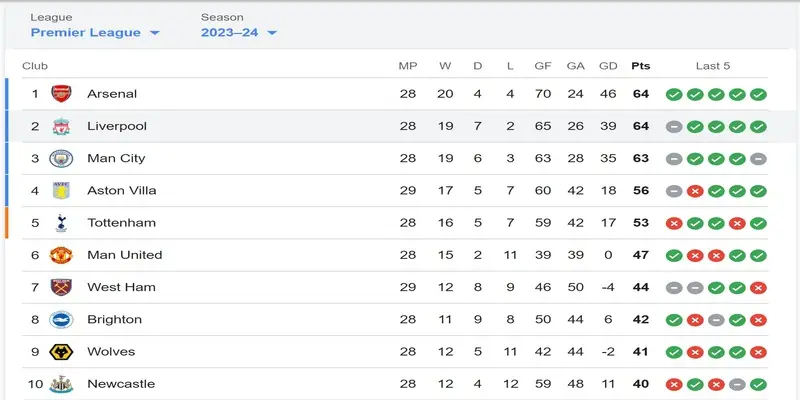Open the Arsenal team name link
The height and width of the screenshot is (400, 800).
click(x=112, y=94)
